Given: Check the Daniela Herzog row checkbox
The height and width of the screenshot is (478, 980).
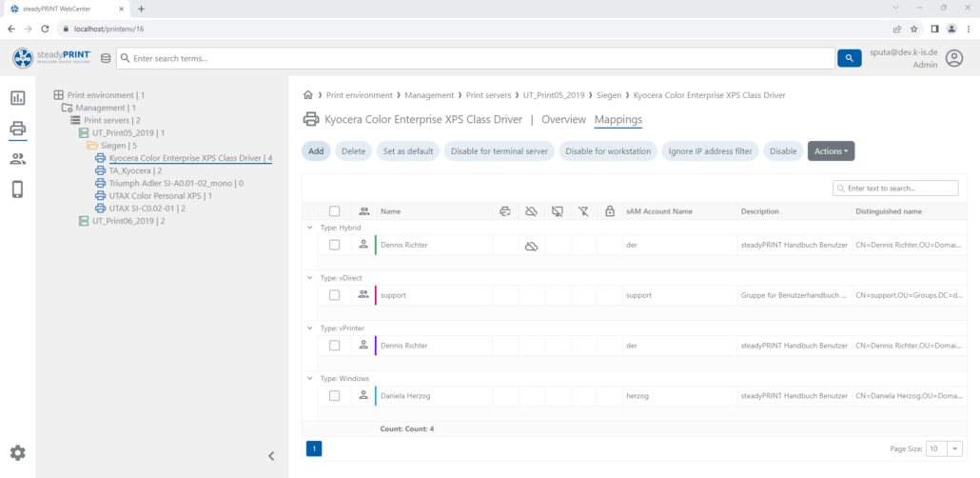Looking at the screenshot, I should click(334, 395).
